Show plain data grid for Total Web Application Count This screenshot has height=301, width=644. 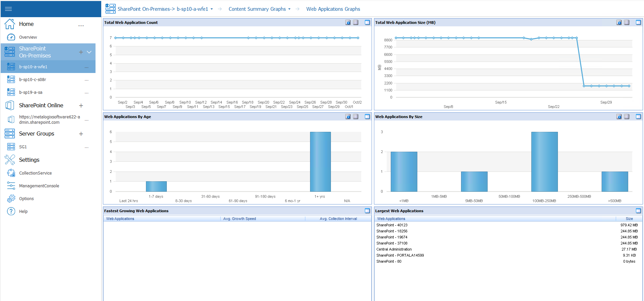point(356,23)
